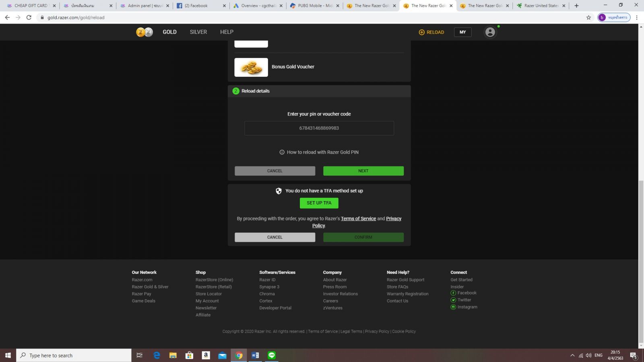Screen dimensions: 644x362
Task: Open the HELP nav menu
Action: tap(227, 32)
